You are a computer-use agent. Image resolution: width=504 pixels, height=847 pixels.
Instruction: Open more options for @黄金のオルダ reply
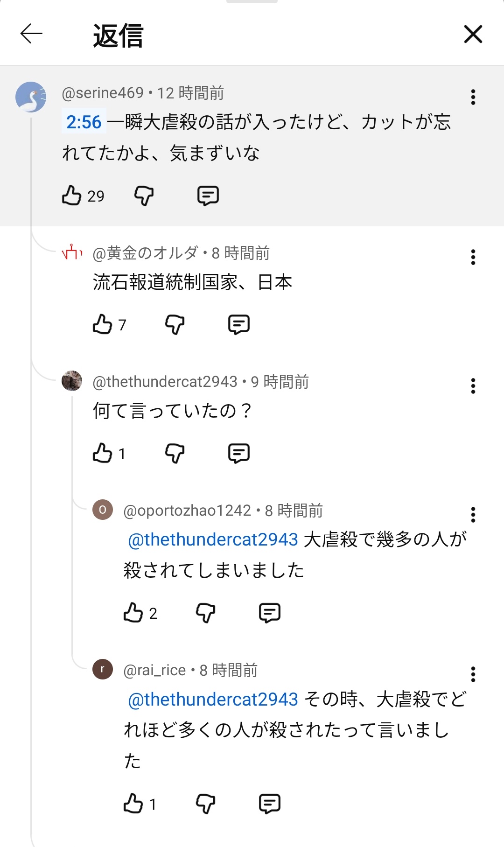click(x=473, y=257)
